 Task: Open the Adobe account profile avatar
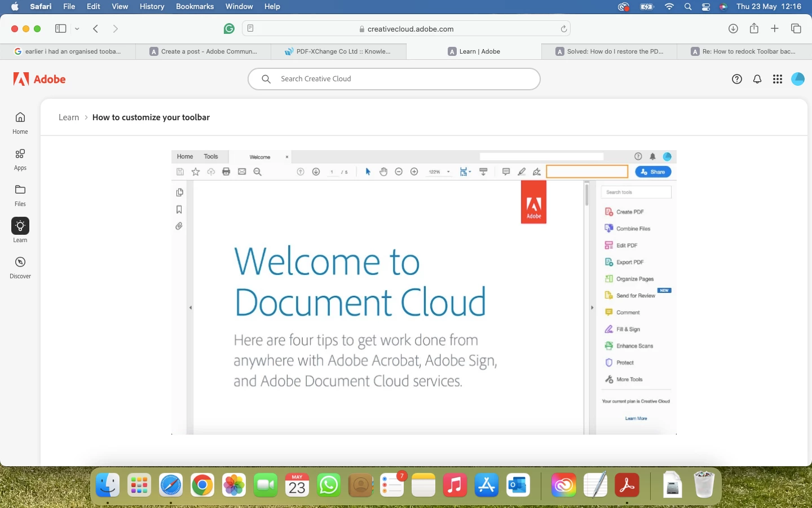pyautogui.click(x=798, y=79)
